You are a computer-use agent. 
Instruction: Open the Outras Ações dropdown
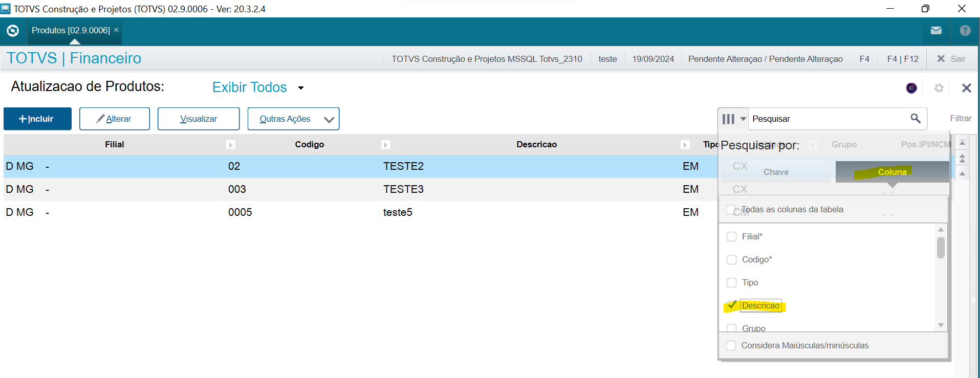tap(293, 119)
